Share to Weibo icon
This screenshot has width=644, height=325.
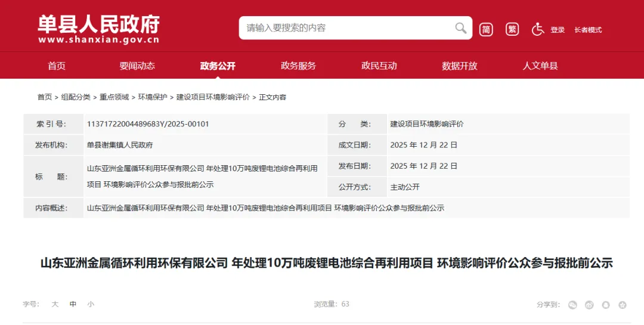[x=589, y=305]
